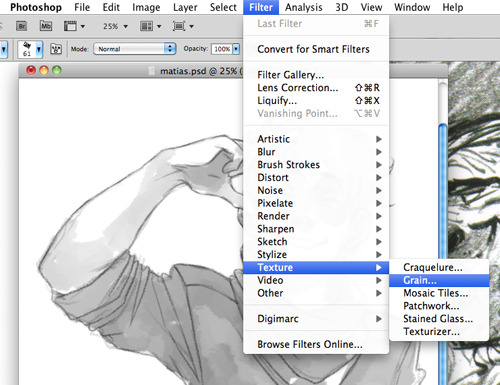
Task: Zoom matias.psd window with green button
Action: (x=57, y=70)
